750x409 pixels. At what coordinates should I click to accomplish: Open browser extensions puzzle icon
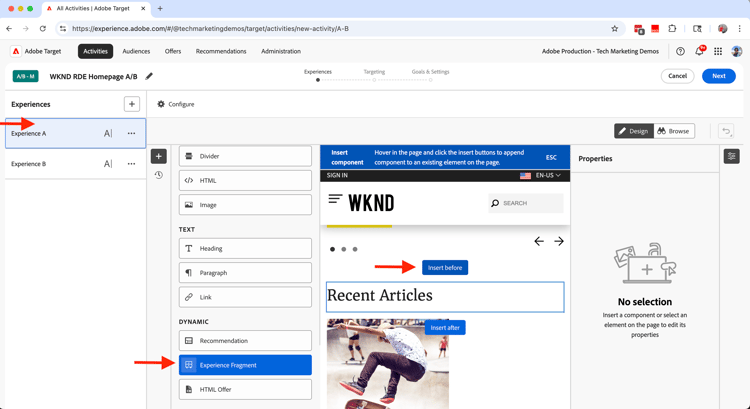tap(672, 29)
